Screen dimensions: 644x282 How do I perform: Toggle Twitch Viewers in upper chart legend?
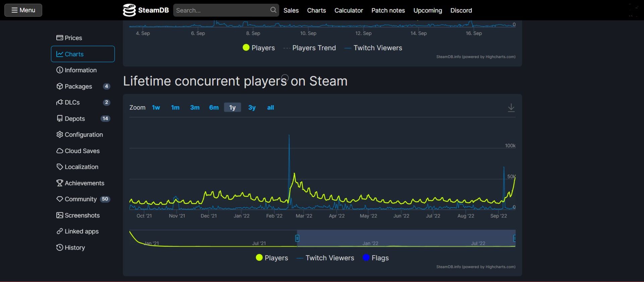(373, 48)
